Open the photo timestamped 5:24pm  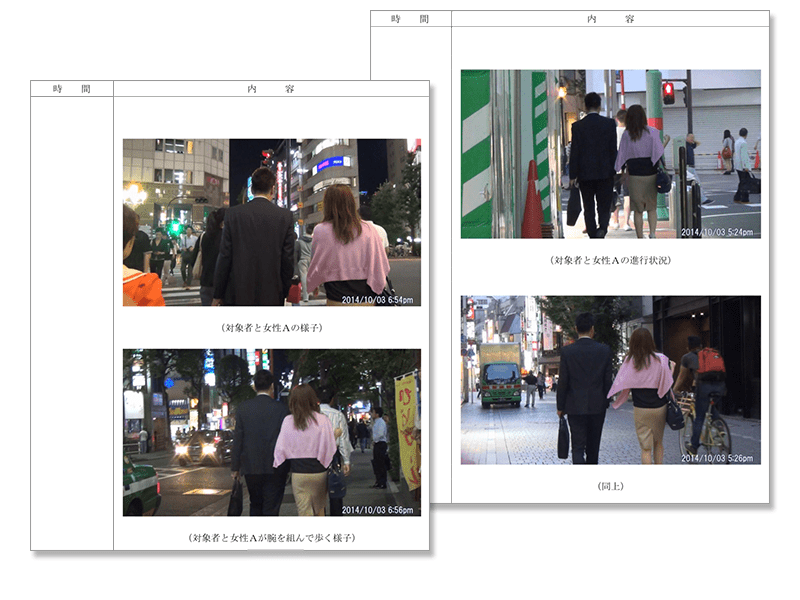pos(610,153)
